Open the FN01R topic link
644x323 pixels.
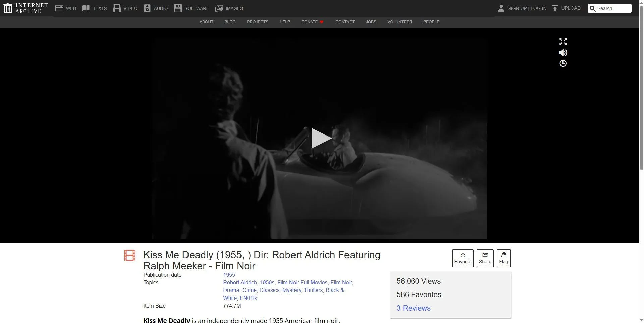[248, 298]
